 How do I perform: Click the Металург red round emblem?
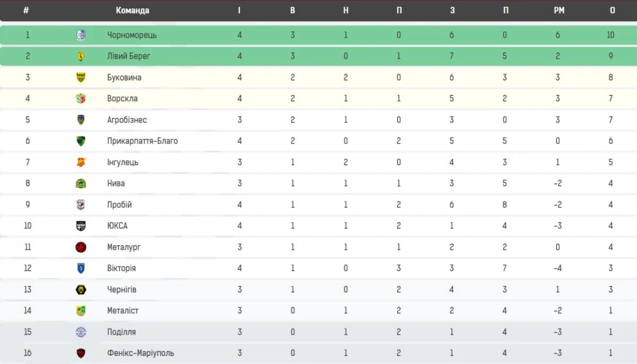[x=81, y=247]
